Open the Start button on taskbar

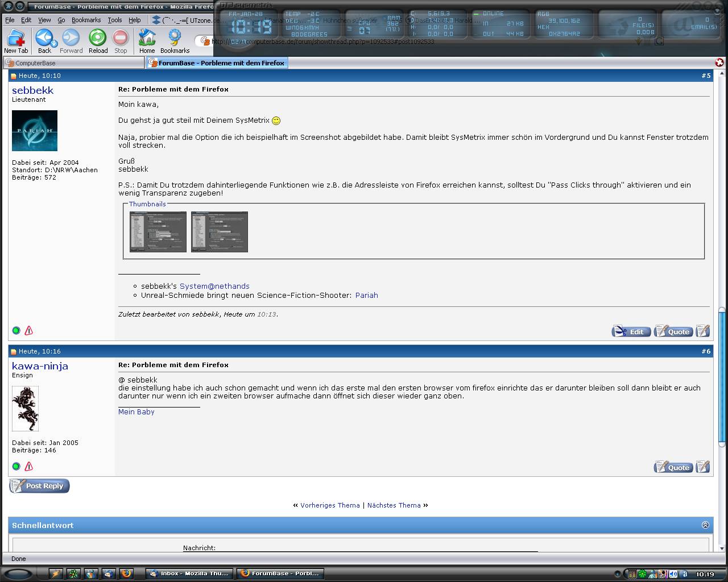tap(18, 573)
